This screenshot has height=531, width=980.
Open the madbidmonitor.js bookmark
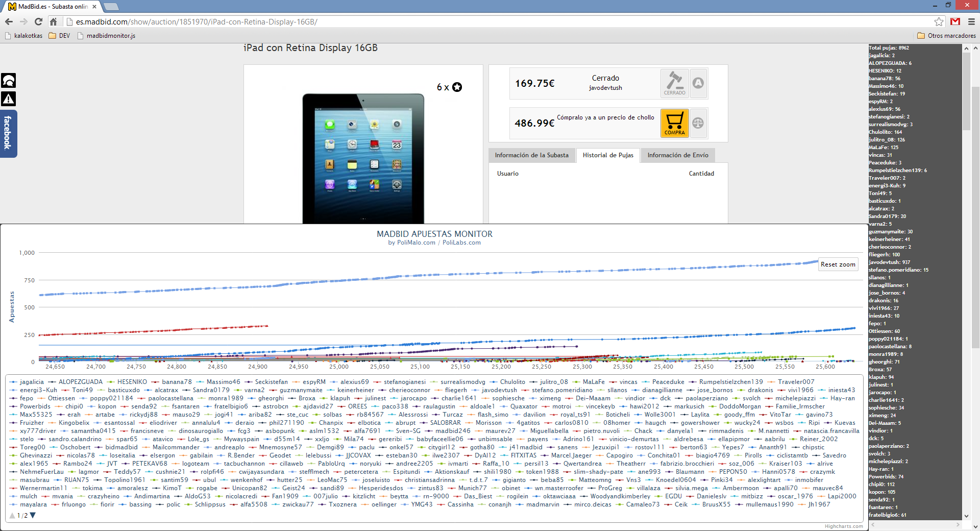(106, 36)
